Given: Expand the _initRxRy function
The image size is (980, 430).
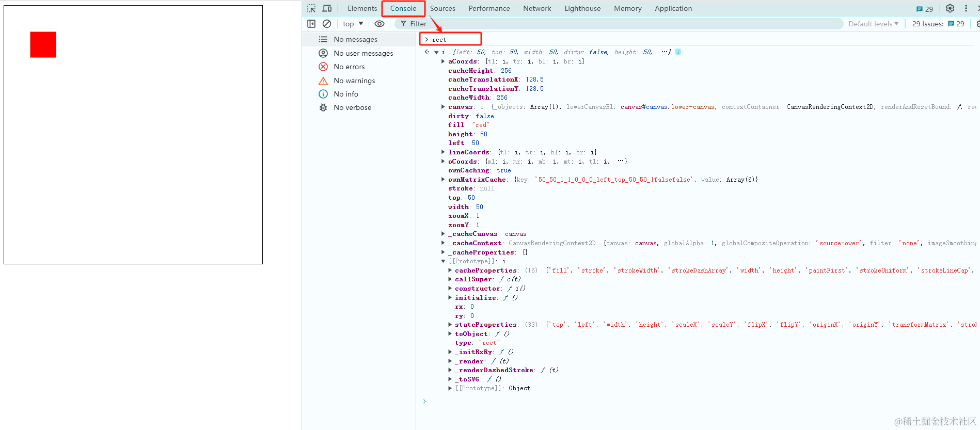Looking at the screenshot, I should coord(450,352).
